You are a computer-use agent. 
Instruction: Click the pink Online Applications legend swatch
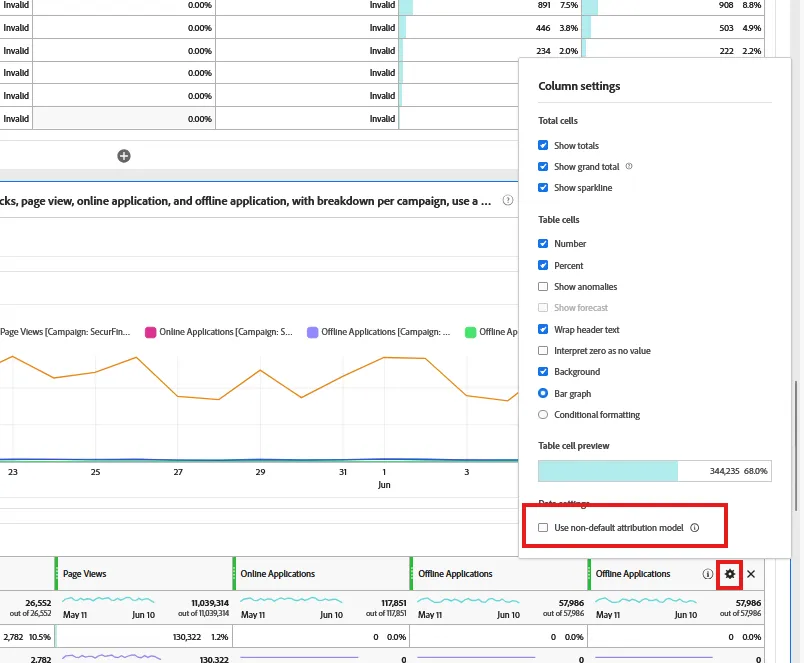[150, 332]
